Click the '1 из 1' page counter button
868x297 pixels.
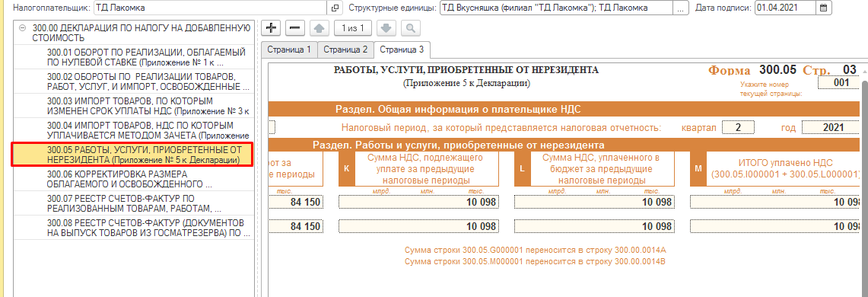point(353,27)
